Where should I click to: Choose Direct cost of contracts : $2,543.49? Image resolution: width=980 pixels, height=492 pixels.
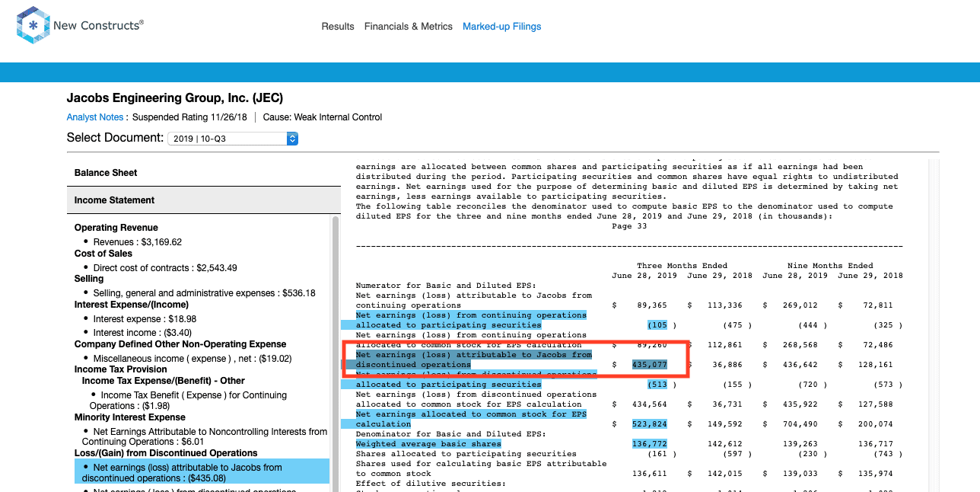click(x=164, y=268)
